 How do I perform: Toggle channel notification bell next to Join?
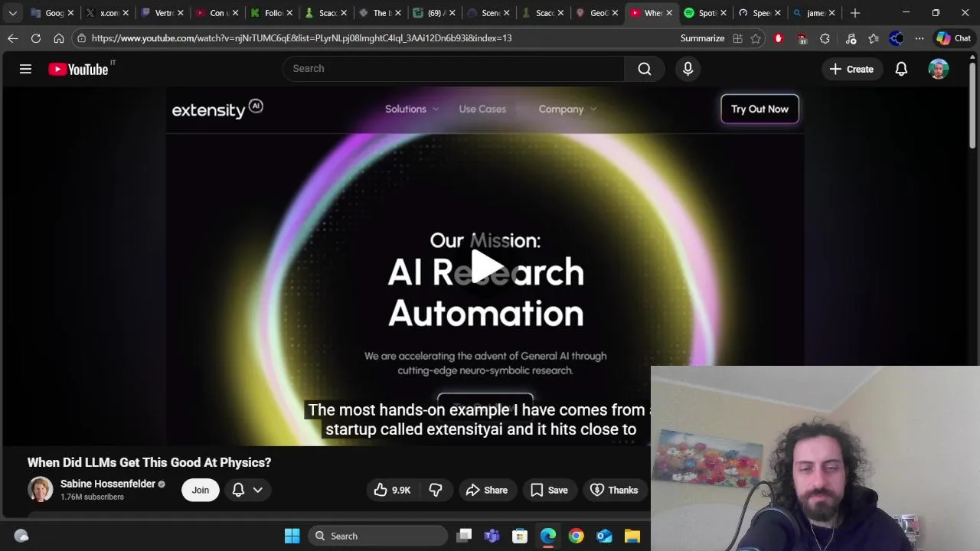(x=238, y=490)
